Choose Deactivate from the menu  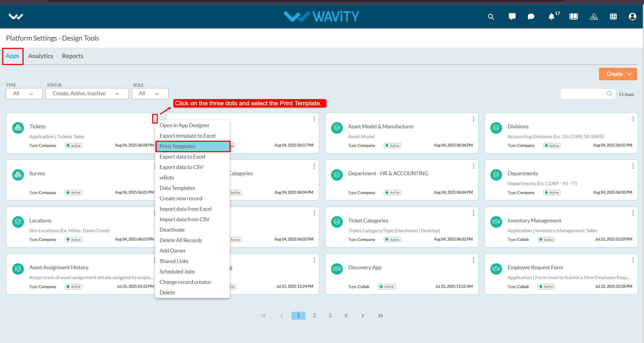pos(192,230)
